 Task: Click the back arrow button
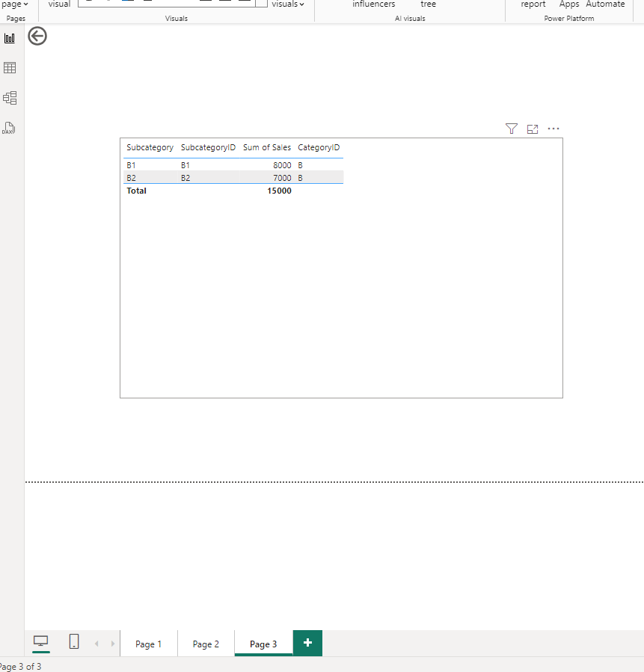coord(37,36)
